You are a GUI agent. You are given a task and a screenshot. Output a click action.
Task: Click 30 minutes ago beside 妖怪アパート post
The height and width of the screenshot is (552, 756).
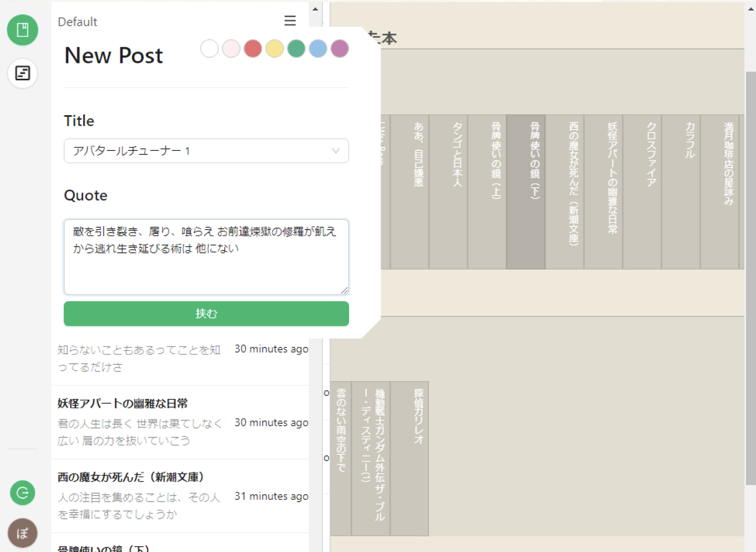click(271, 423)
